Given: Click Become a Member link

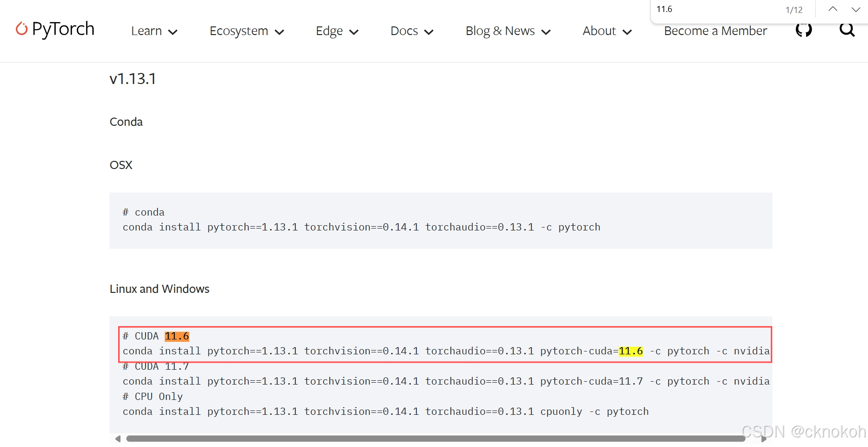Looking at the screenshot, I should click(715, 31).
